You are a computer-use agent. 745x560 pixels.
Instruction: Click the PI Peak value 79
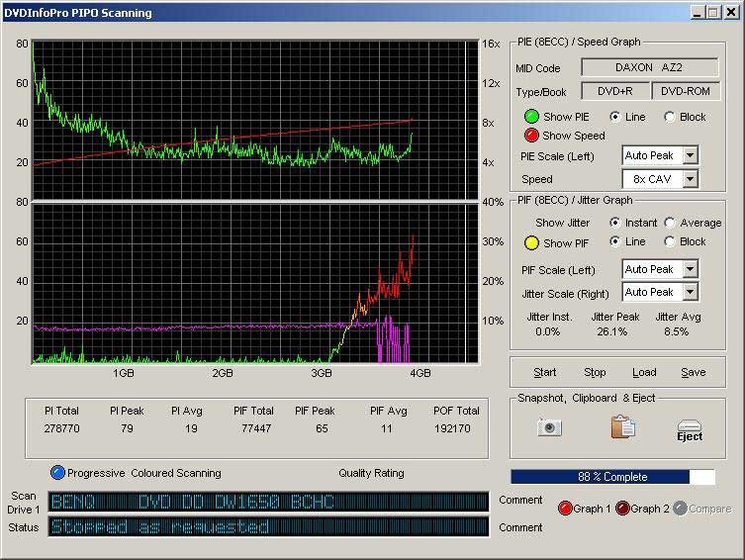(x=127, y=428)
